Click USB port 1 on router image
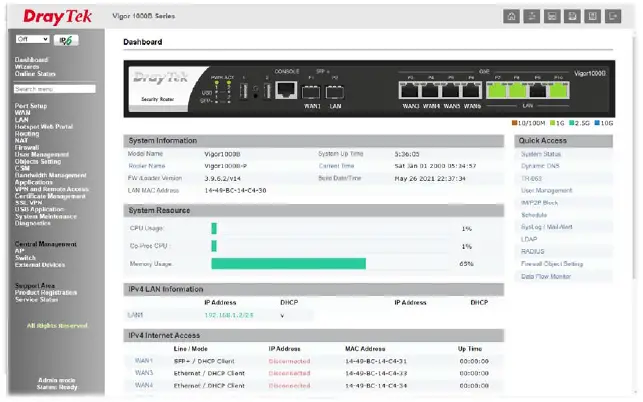643x402 pixels. tap(244, 91)
